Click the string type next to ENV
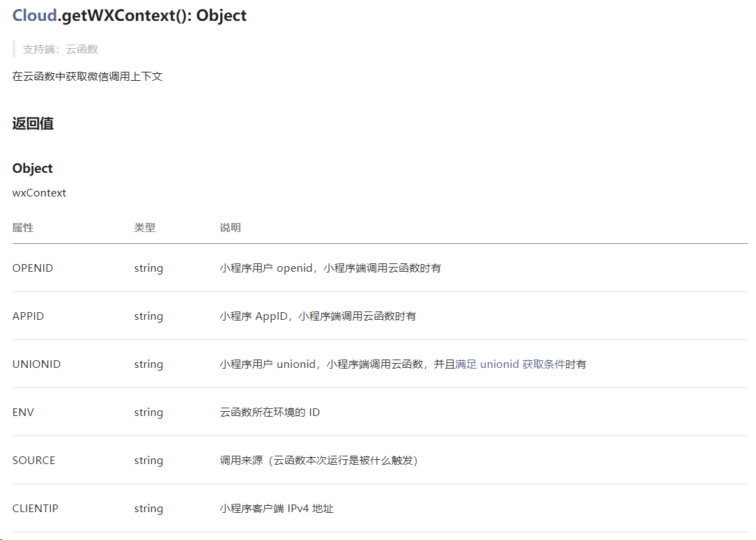This screenshot has height=540, width=756. 148,412
